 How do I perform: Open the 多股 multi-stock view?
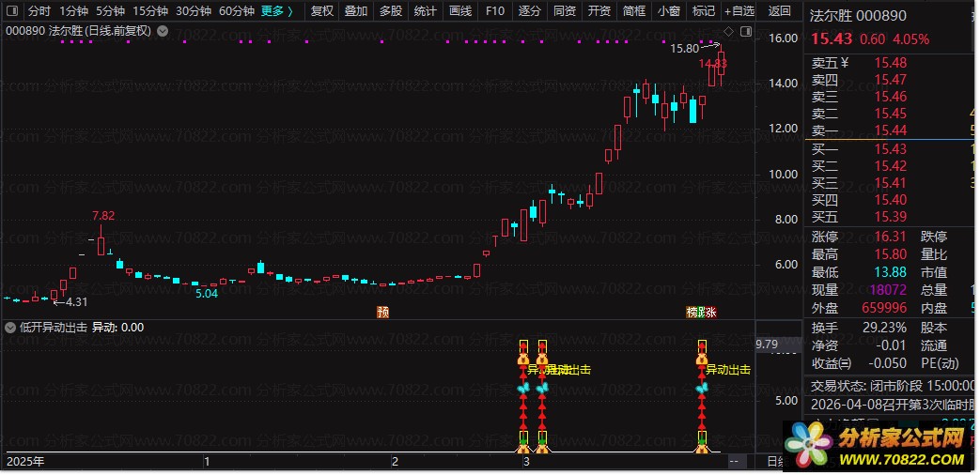(x=391, y=10)
